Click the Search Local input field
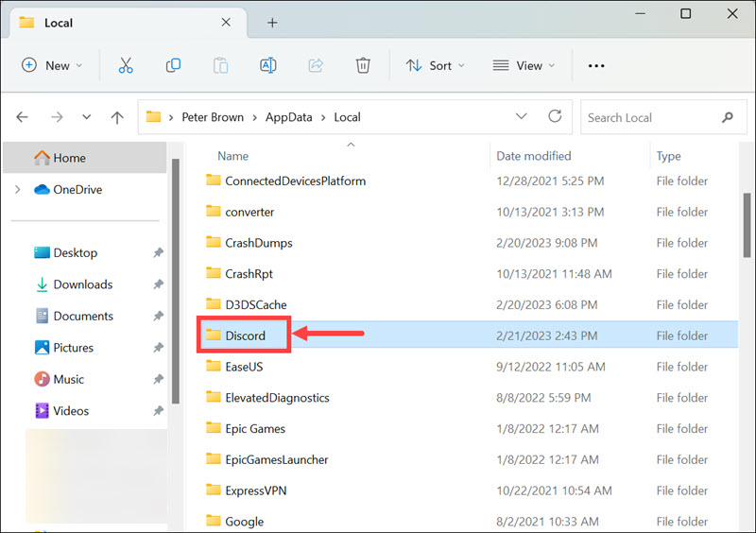This screenshot has height=533, width=756. [x=650, y=117]
